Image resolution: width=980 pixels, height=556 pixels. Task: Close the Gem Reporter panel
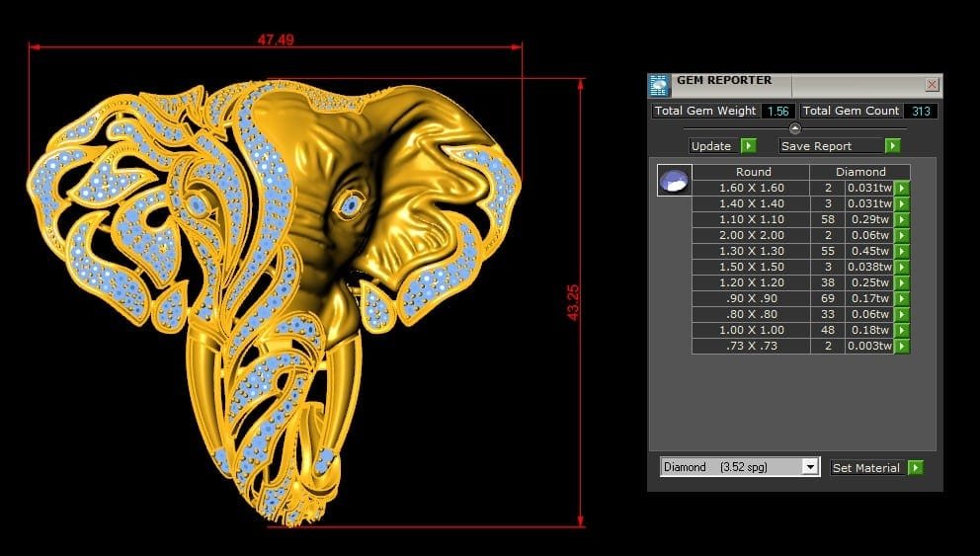(x=932, y=85)
